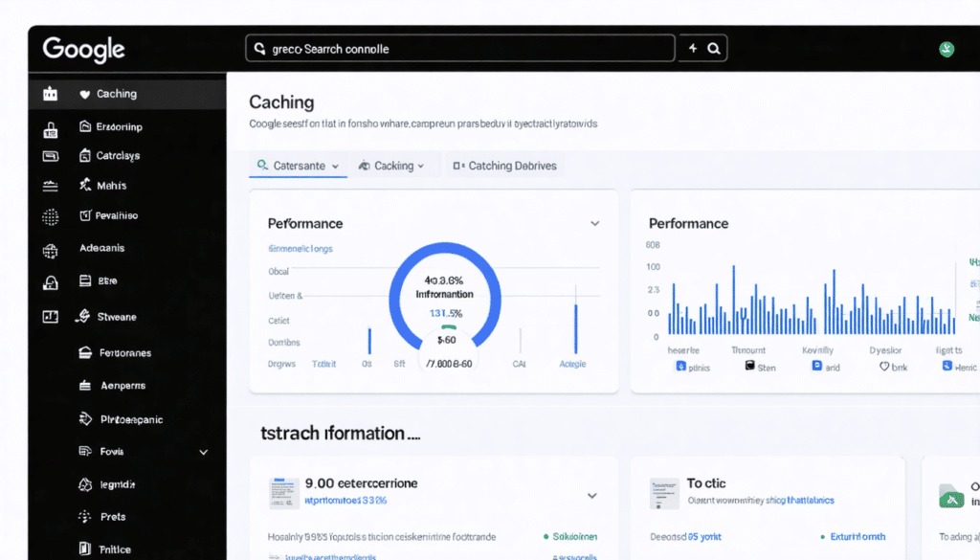
Task: Open the link under 9.00 eetercerrione
Action: 345,501
